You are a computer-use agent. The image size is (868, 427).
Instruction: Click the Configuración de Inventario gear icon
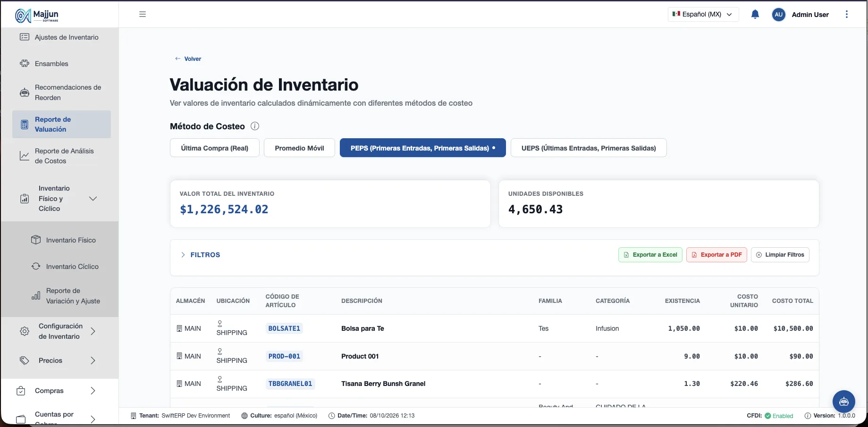pos(25,331)
